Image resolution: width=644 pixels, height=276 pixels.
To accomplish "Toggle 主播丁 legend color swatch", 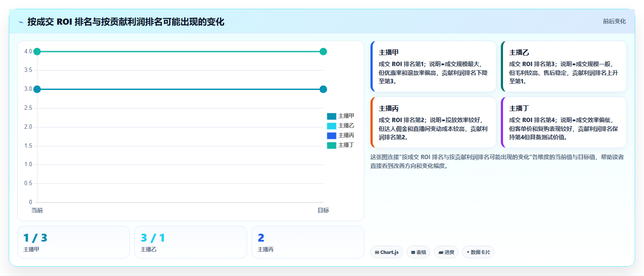I will (x=331, y=145).
